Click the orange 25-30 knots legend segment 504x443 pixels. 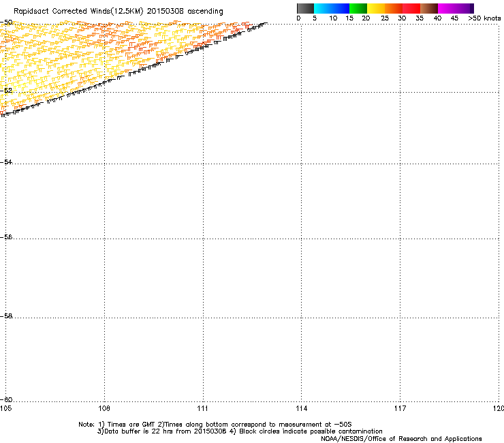[394, 8]
